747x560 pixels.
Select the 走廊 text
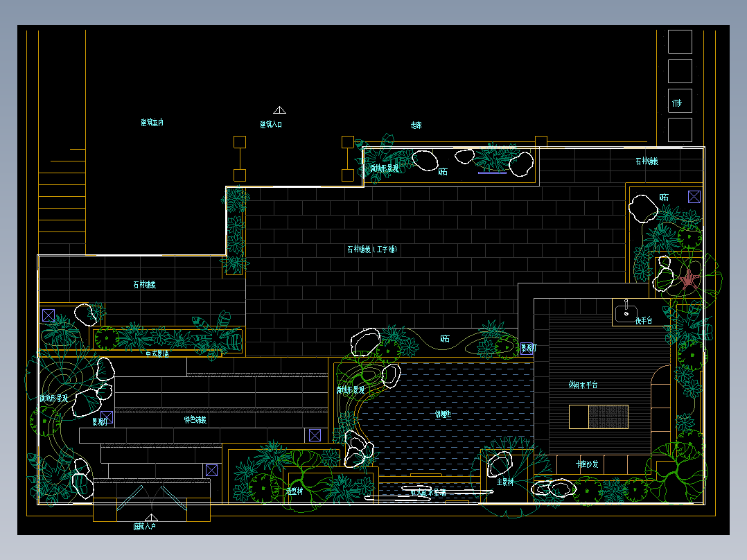coord(416,125)
